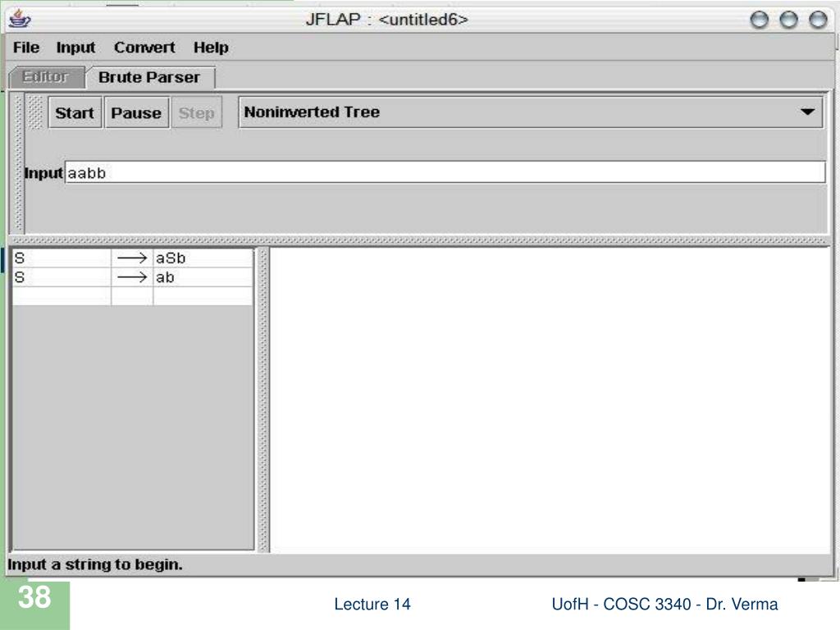Viewport: 840px width, 630px height.
Task: Click the Pause button
Action: 137,112
